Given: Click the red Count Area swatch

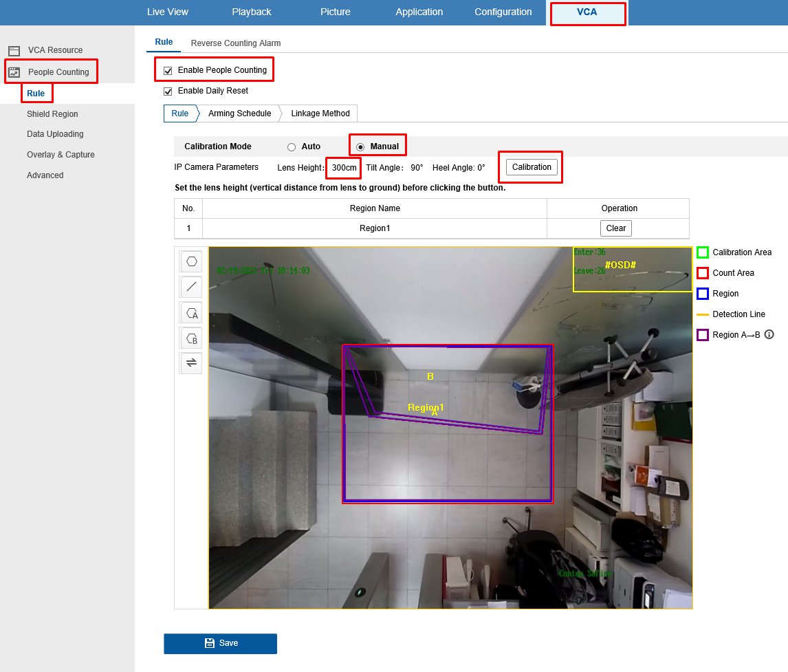Looking at the screenshot, I should click(x=703, y=273).
